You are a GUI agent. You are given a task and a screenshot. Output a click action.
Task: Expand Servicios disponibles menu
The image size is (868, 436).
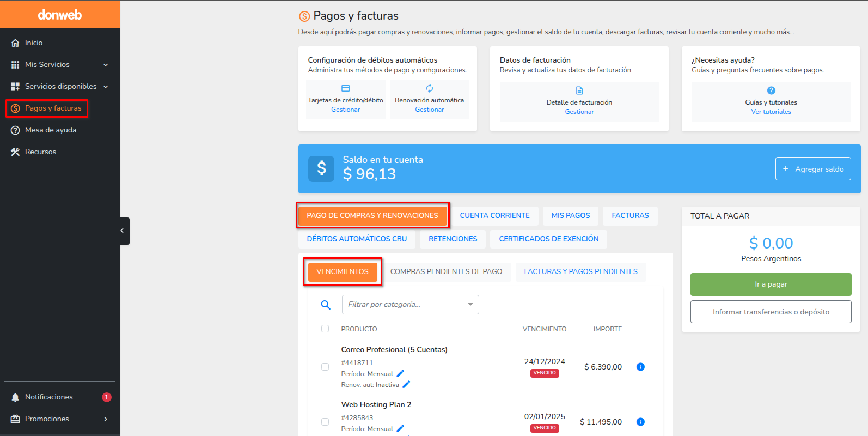[106, 87]
